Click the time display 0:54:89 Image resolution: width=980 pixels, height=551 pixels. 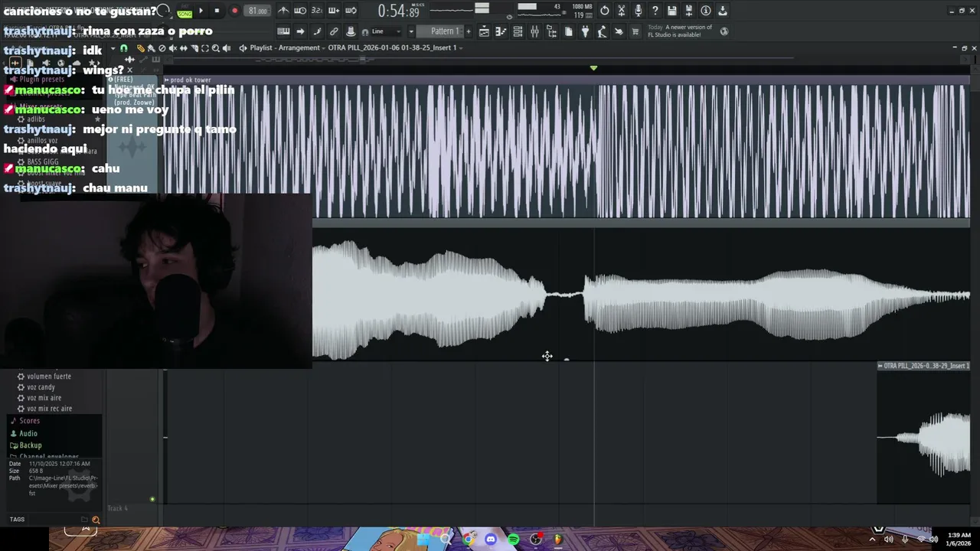[399, 11]
